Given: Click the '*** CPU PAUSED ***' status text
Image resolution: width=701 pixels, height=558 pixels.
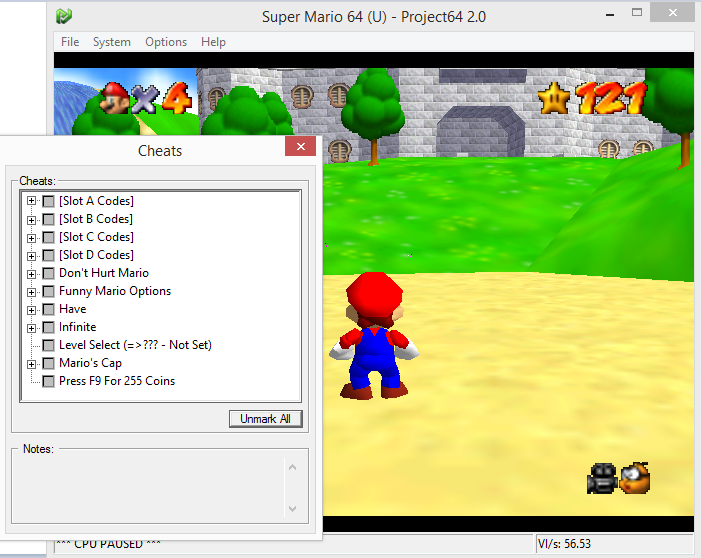Looking at the screenshot, I should (108, 545).
